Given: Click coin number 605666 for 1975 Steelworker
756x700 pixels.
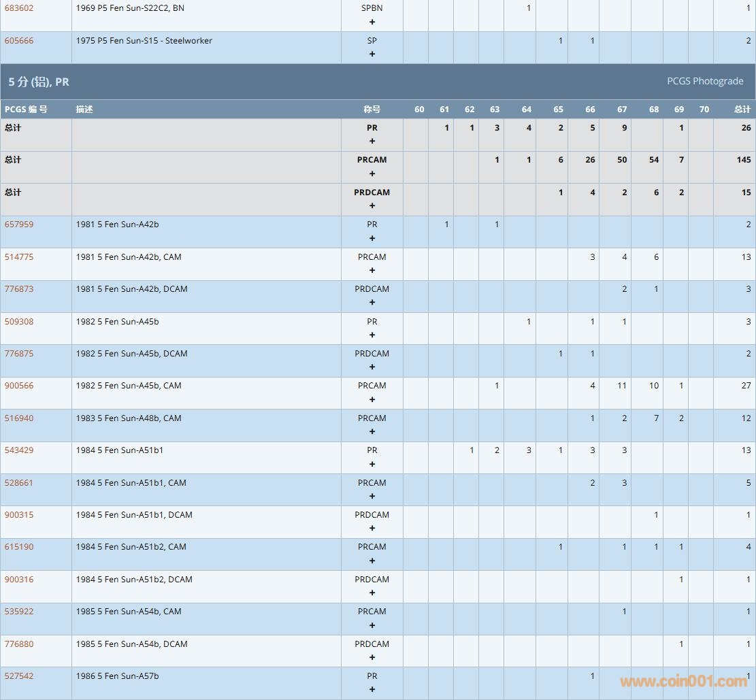Looking at the screenshot, I should [19, 41].
